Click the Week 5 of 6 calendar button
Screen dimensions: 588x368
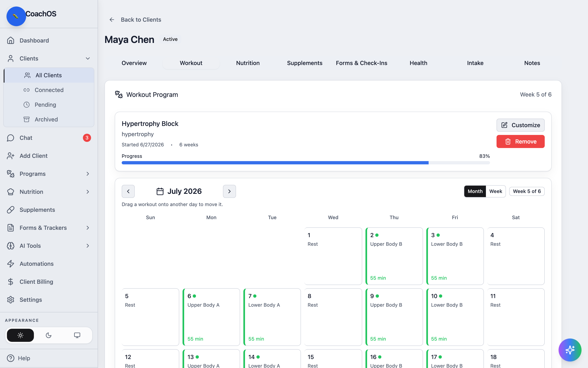527,191
